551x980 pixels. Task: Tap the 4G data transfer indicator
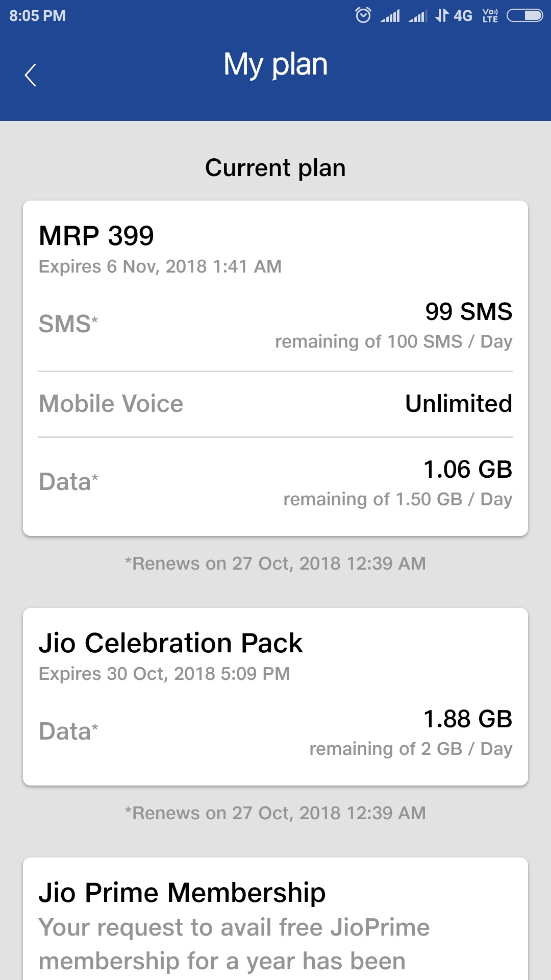454,16
